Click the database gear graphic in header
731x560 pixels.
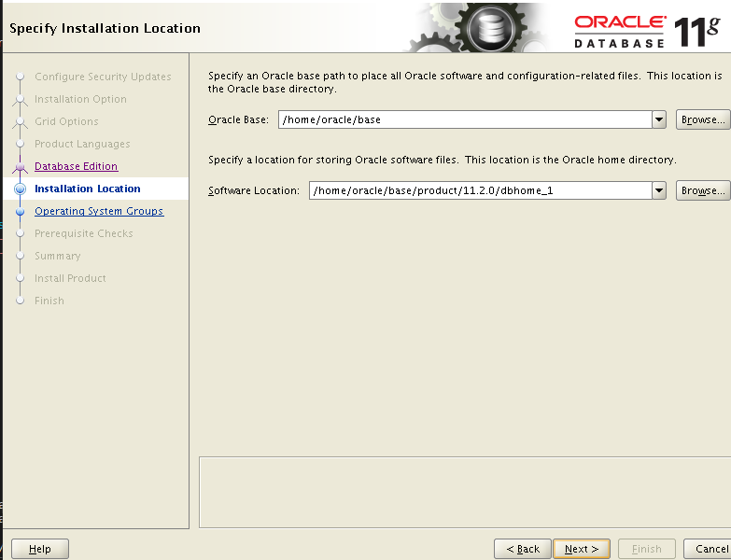pos(490,28)
